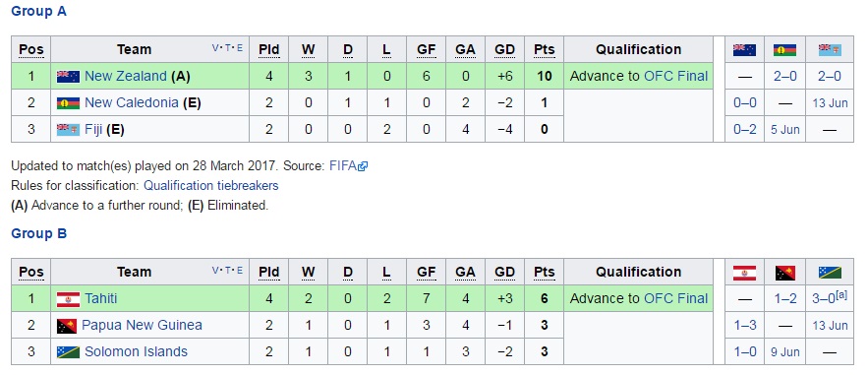Click Fiji flag icon beside Fiji team name
Viewport: 868px width, 375px height.
pyautogui.click(x=68, y=130)
